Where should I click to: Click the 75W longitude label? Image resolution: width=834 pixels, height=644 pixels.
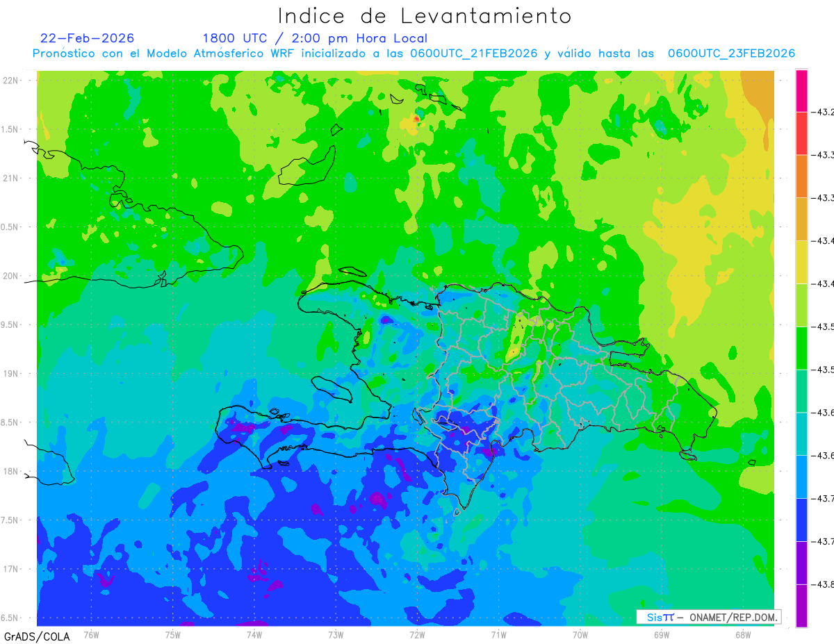tap(173, 635)
